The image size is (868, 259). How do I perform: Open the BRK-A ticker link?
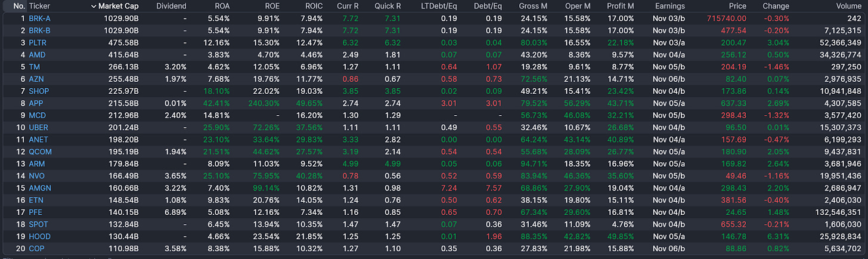[39, 18]
